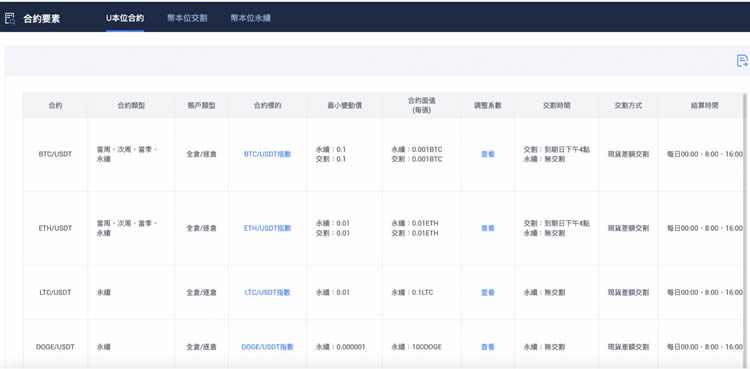Open the DOGE/USDT指數 link

pyautogui.click(x=267, y=347)
